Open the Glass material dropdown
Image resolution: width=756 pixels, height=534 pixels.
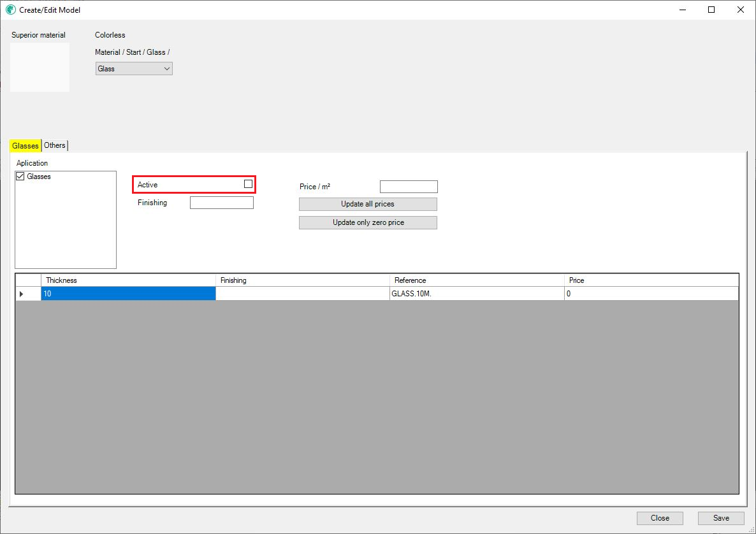point(134,68)
